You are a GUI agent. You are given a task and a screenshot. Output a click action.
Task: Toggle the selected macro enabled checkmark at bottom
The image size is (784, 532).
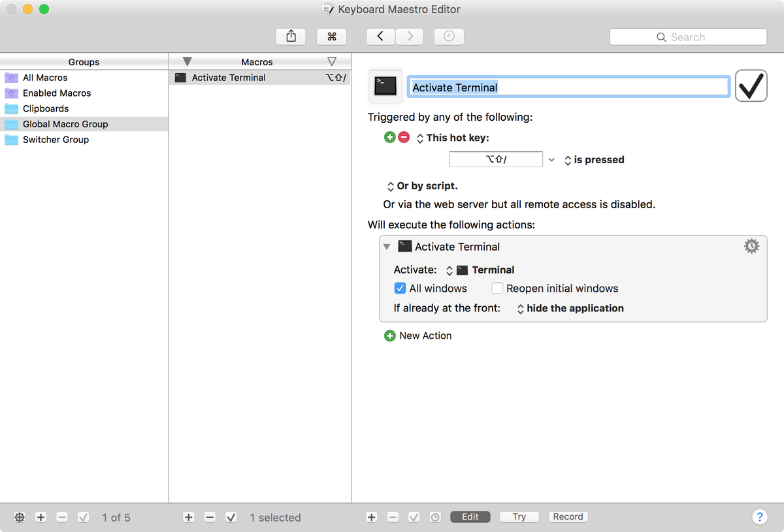(231, 517)
